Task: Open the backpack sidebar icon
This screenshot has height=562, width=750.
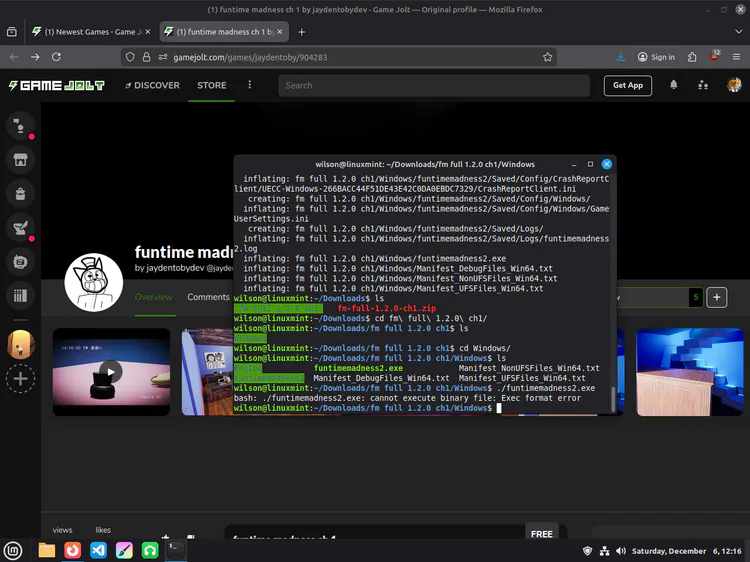Action: coord(20,194)
